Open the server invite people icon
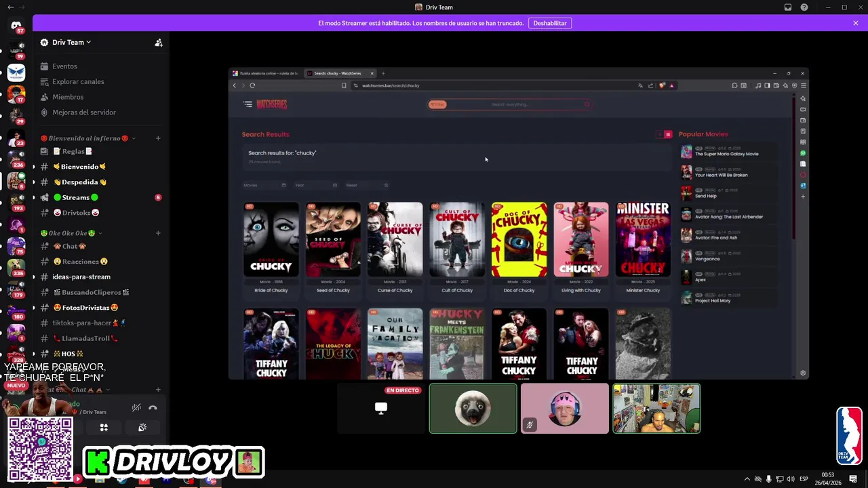868x488 pixels. click(159, 42)
